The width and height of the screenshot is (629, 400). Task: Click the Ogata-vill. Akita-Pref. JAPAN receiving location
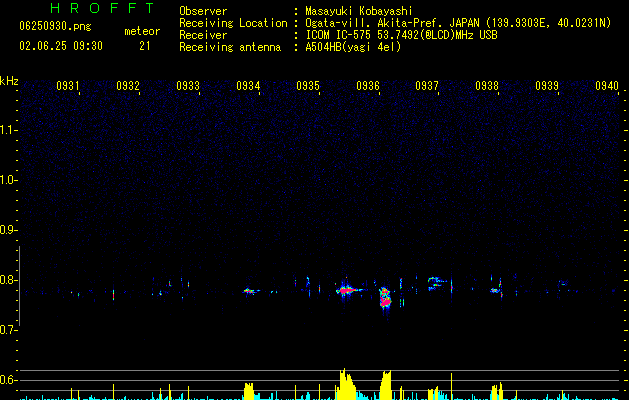pos(458,23)
